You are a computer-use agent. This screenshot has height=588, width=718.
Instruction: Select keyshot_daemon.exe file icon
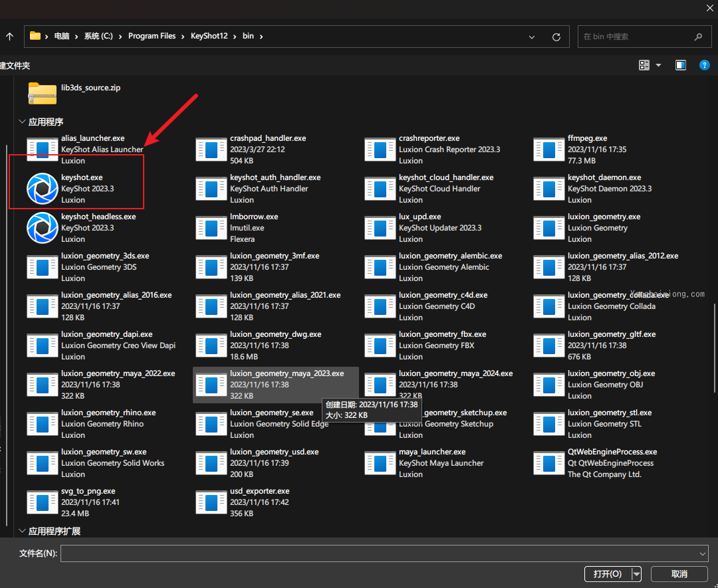point(549,189)
